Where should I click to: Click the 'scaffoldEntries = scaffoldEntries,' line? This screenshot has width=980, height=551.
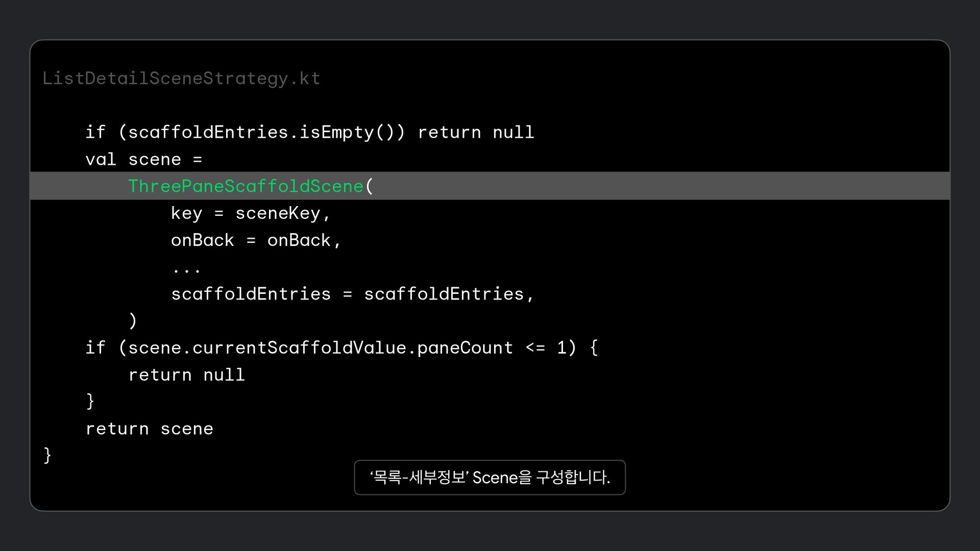click(x=352, y=294)
